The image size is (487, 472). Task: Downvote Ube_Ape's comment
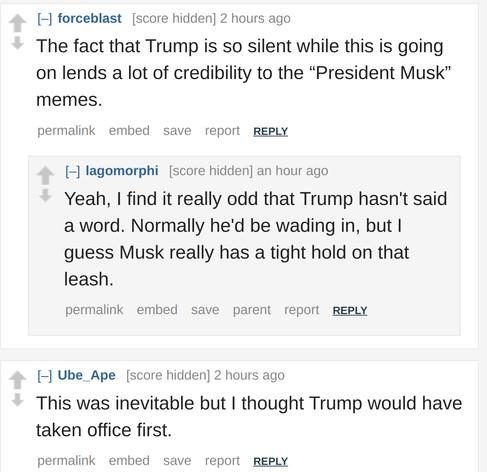(x=17, y=400)
